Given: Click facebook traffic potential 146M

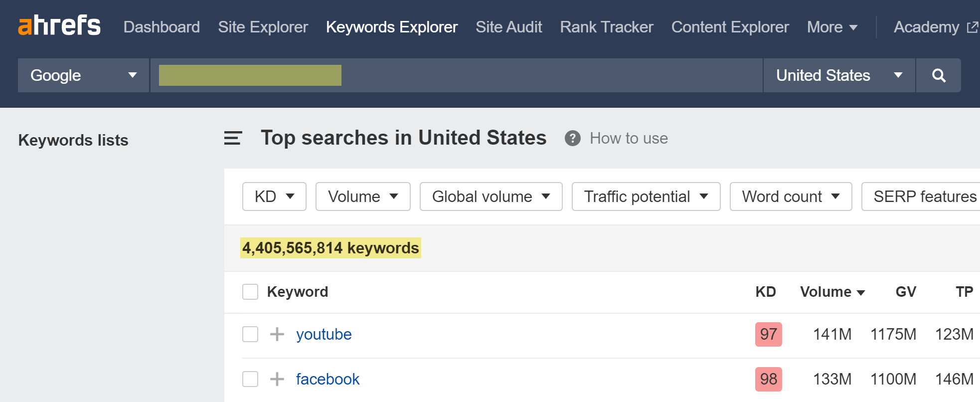Looking at the screenshot, I should (x=954, y=379).
